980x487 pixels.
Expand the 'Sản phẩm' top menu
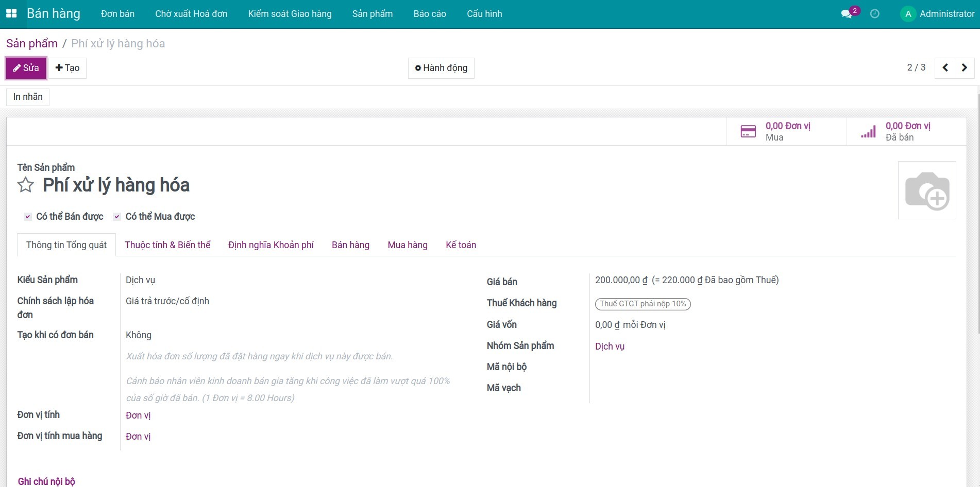372,14
